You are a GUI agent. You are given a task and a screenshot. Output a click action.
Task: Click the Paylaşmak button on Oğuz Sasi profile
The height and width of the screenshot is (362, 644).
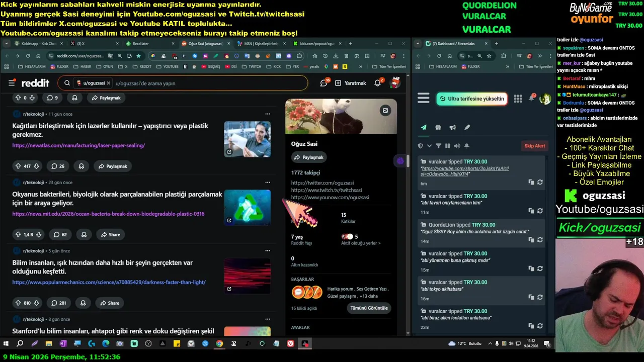pos(308,157)
